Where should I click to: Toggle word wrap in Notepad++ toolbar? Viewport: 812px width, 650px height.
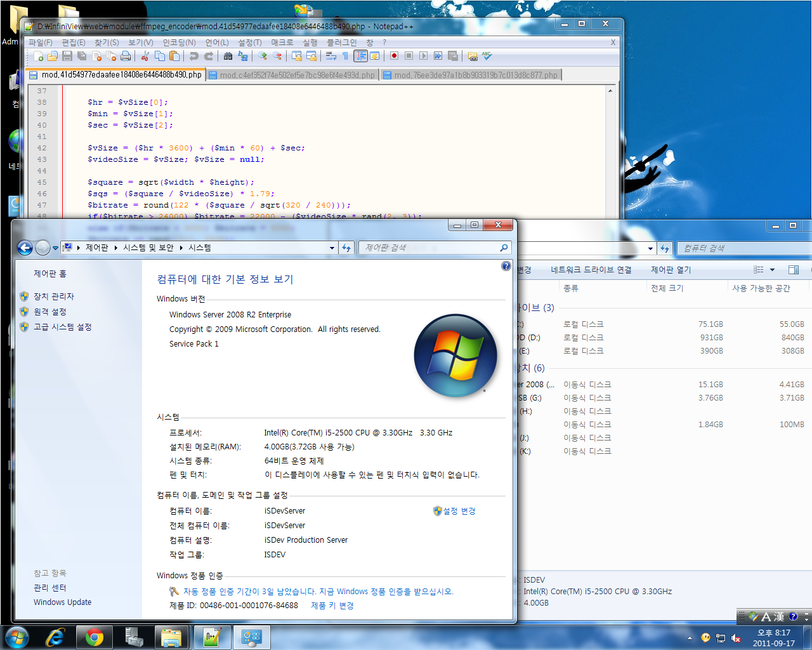coord(331,56)
